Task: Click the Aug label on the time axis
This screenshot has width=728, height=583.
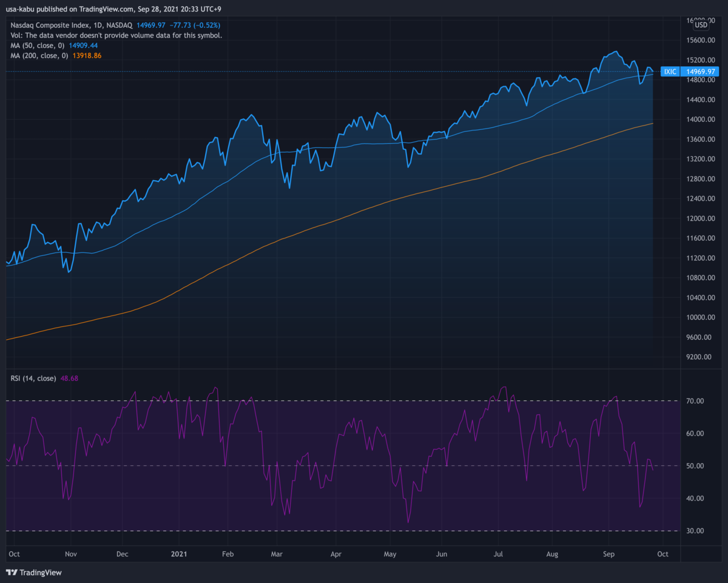Action: click(551, 554)
